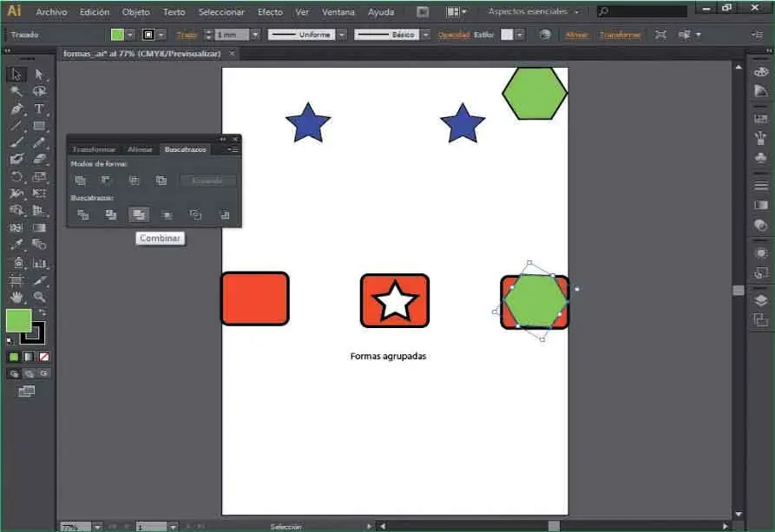The height and width of the screenshot is (532, 775).
Task: Click the Combinar pathfinder icon
Action: [x=138, y=214]
